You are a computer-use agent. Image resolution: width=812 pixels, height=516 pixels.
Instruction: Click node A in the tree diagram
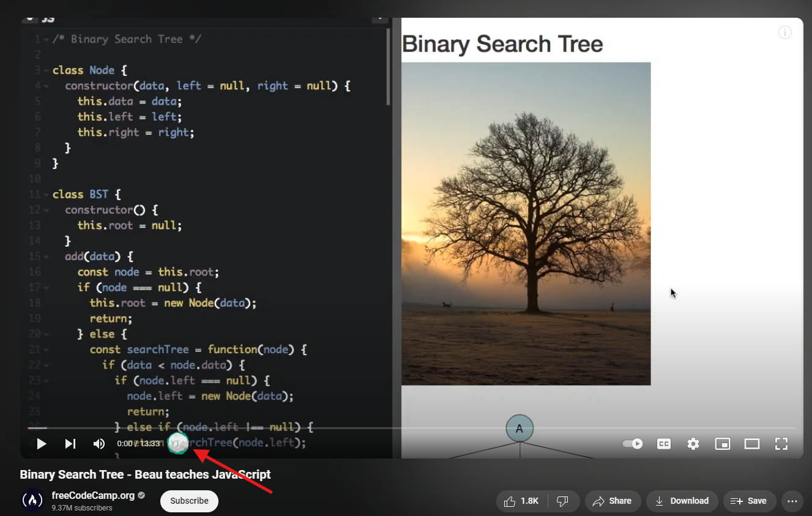(x=520, y=428)
